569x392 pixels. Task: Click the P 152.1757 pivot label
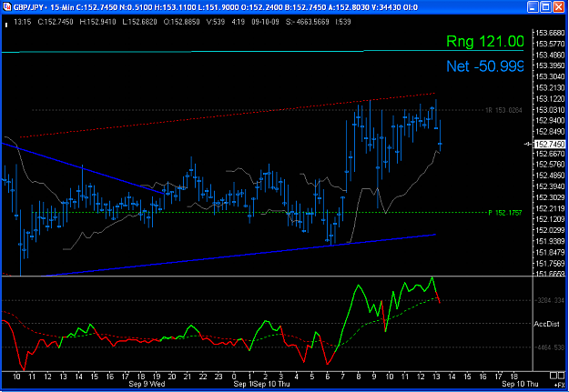tap(504, 213)
